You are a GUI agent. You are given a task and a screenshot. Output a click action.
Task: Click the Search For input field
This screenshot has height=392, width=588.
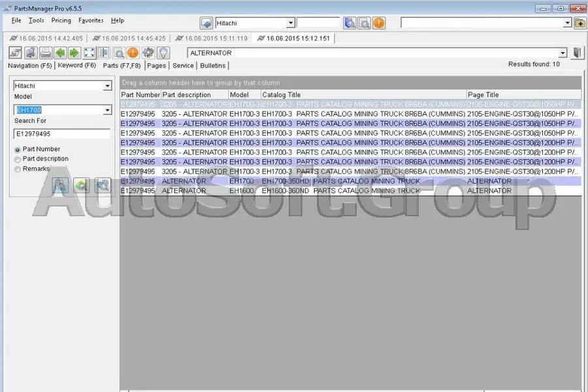tap(62, 134)
